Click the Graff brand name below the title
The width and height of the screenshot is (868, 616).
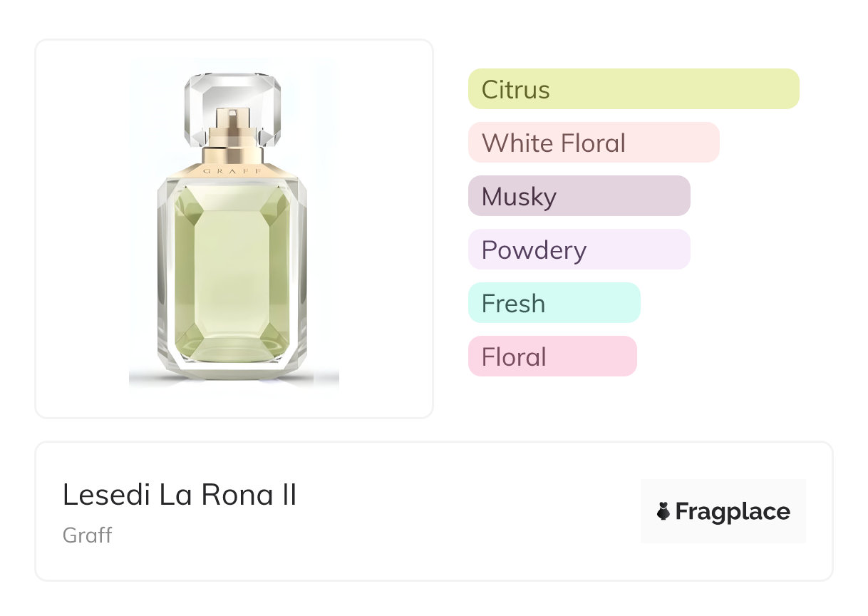[88, 535]
